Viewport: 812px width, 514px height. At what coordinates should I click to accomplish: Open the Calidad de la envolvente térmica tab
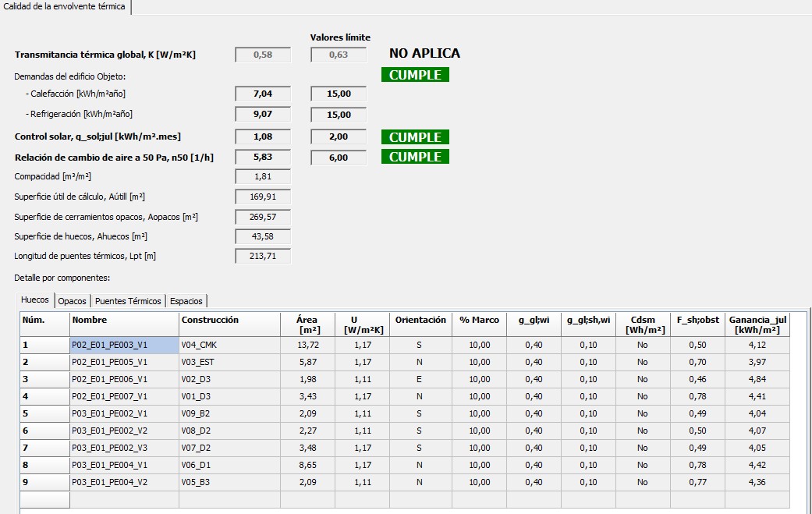tap(65, 7)
